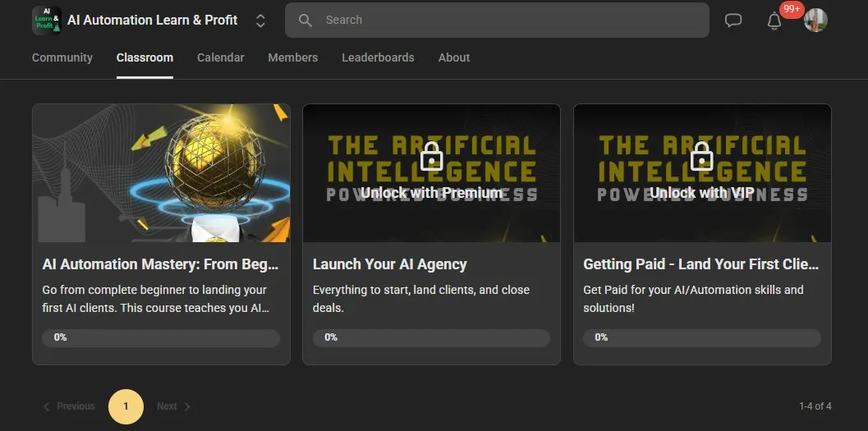
Task: Click the Next page button
Action: pyautogui.click(x=173, y=406)
